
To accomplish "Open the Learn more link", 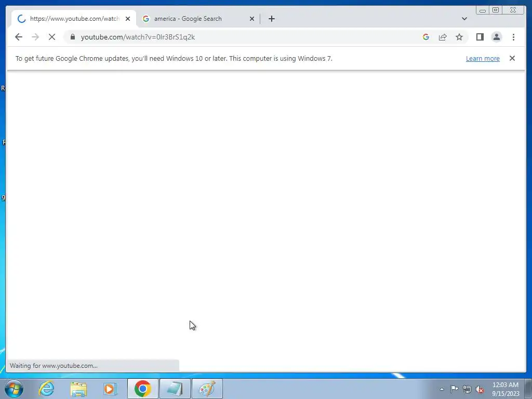I will pyautogui.click(x=483, y=58).
